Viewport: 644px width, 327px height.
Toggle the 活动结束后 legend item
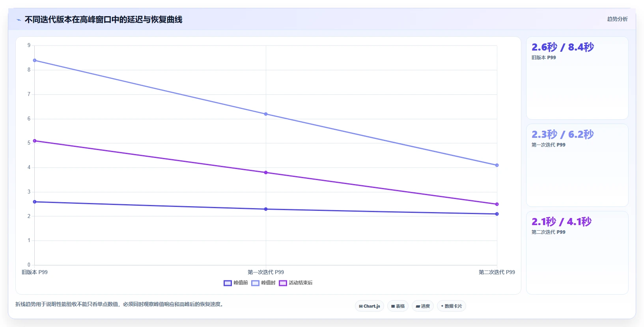(296, 283)
